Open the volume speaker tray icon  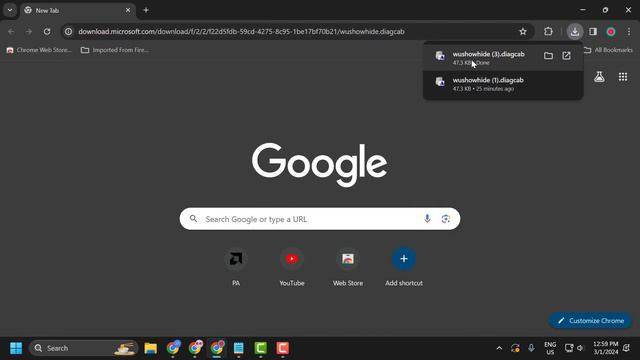(x=580, y=348)
